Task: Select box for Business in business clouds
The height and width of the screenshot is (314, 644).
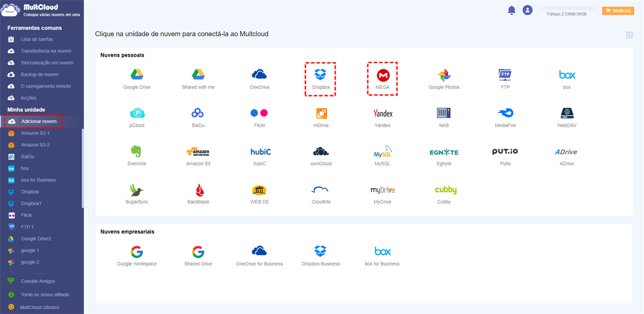Action: 382,256
